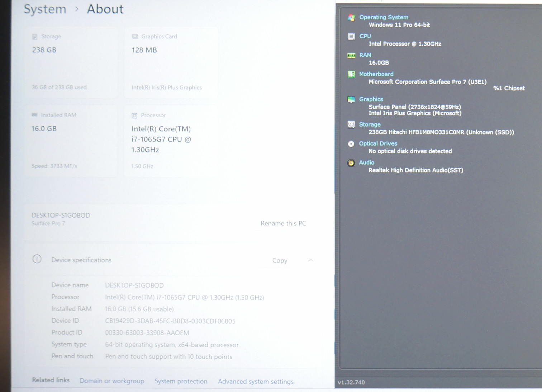Click 'Surface Panel (2736x1824@59Hz)' text
542x392 pixels.
point(415,107)
